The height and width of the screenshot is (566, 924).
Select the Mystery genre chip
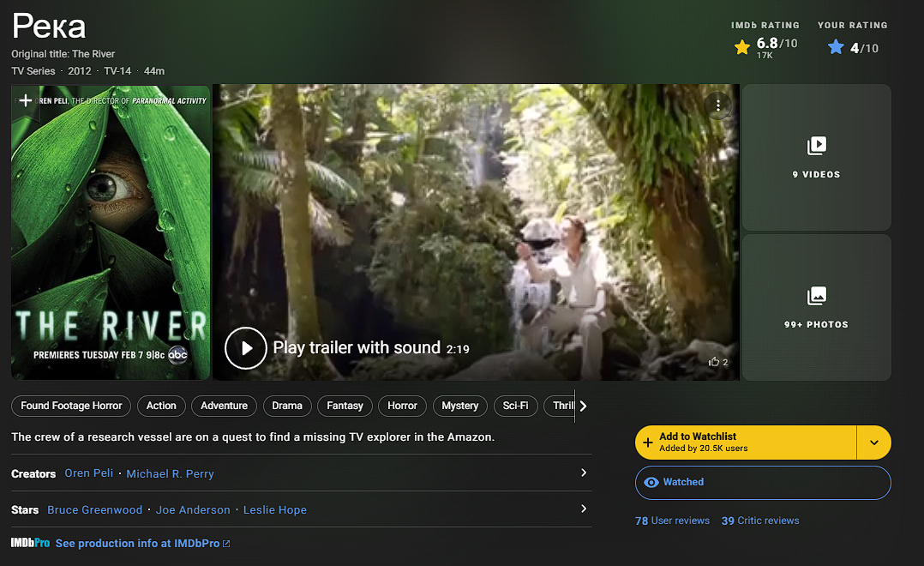(459, 406)
